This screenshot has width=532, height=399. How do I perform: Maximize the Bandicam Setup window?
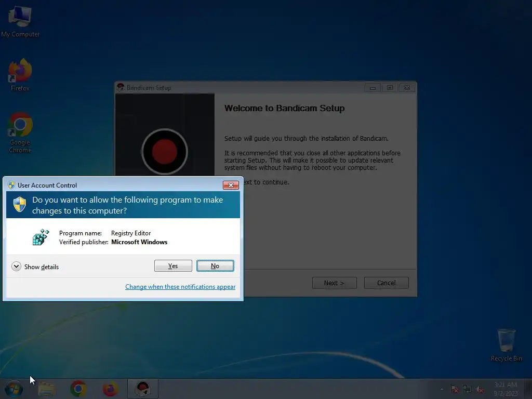click(390, 88)
